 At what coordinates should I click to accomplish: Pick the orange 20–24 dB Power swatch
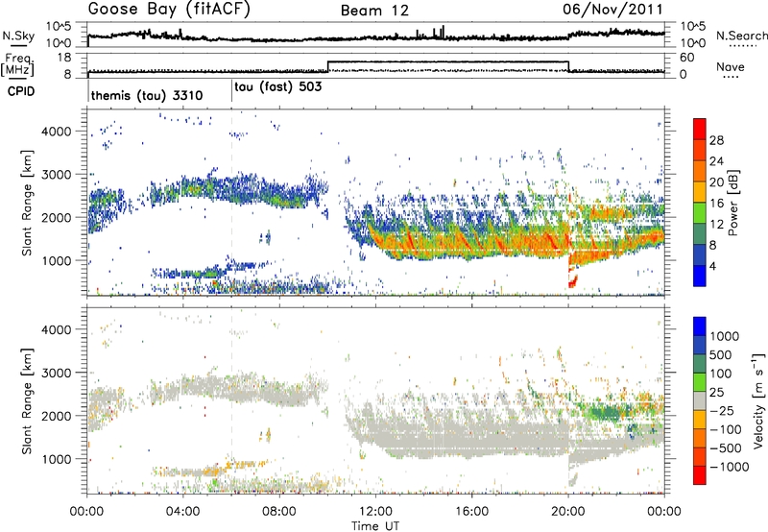pos(700,171)
